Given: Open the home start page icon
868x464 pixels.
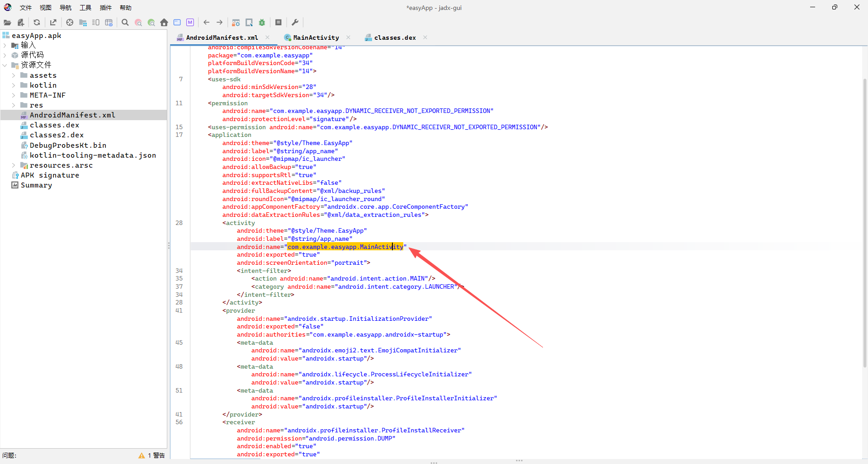Looking at the screenshot, I should 164,23.
